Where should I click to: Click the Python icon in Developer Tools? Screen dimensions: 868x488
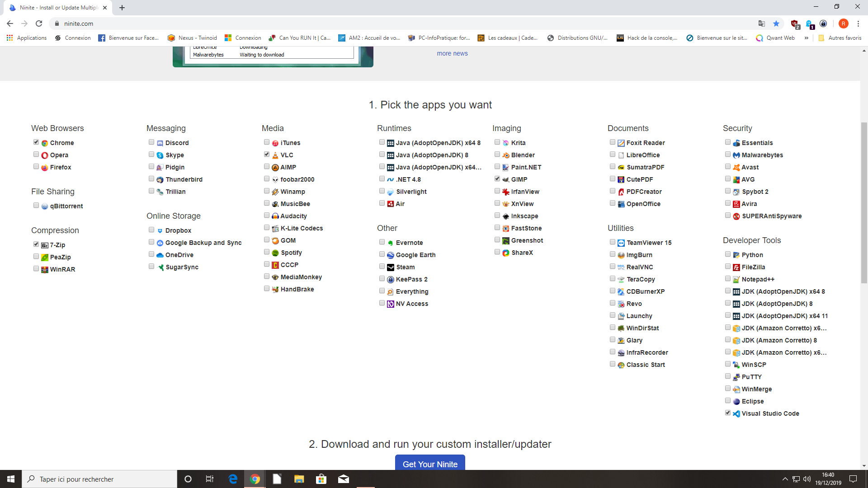coord(736,255)
